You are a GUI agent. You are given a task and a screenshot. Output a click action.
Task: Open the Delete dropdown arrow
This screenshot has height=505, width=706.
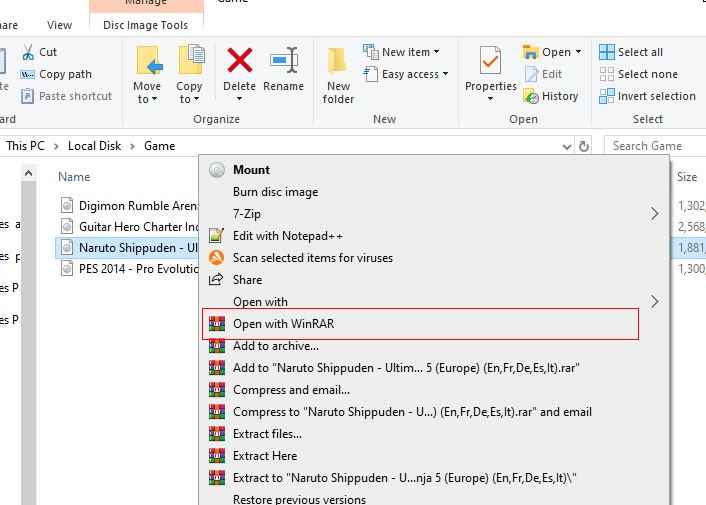[x=240, y=99]
